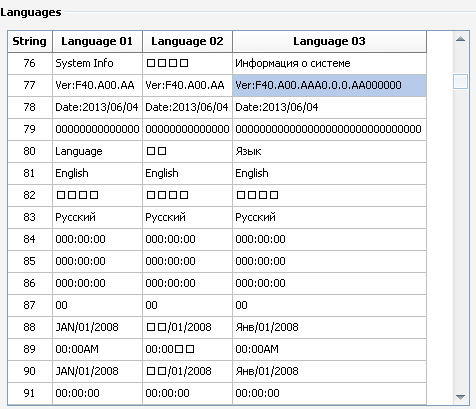
Task: Select the Язык cell in row 80
Action: [329, 151]
